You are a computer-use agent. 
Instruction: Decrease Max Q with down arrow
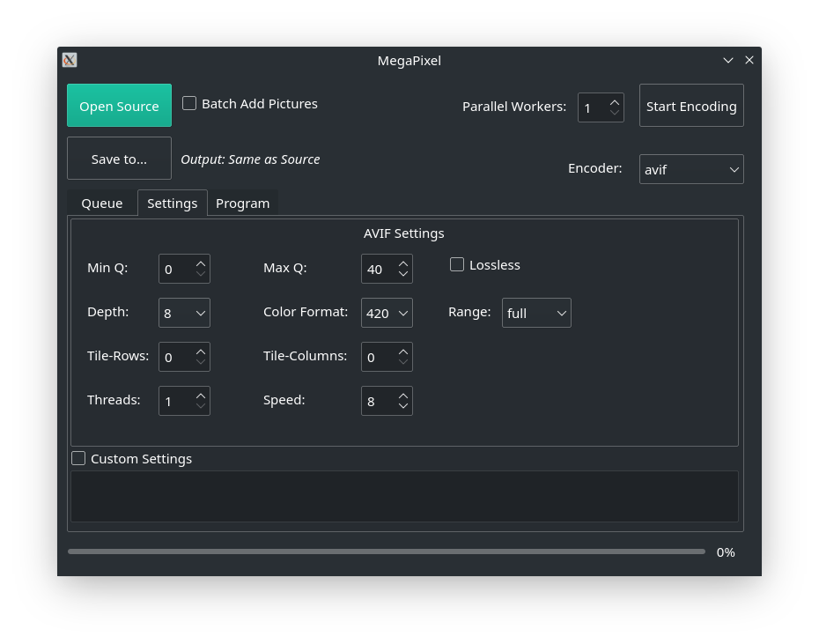pos(403,274)
